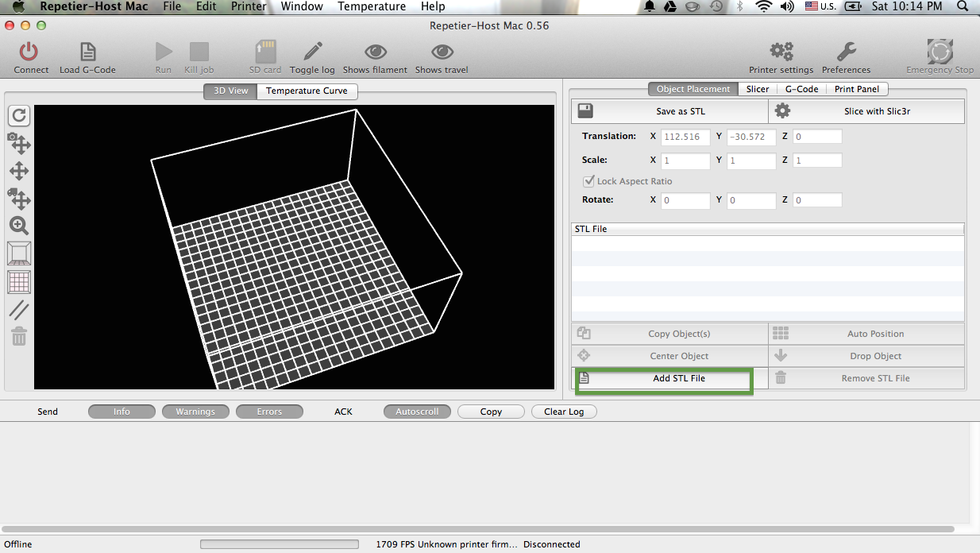
Task: Toggle the Warnings log filter
Action: click(195, 412)
